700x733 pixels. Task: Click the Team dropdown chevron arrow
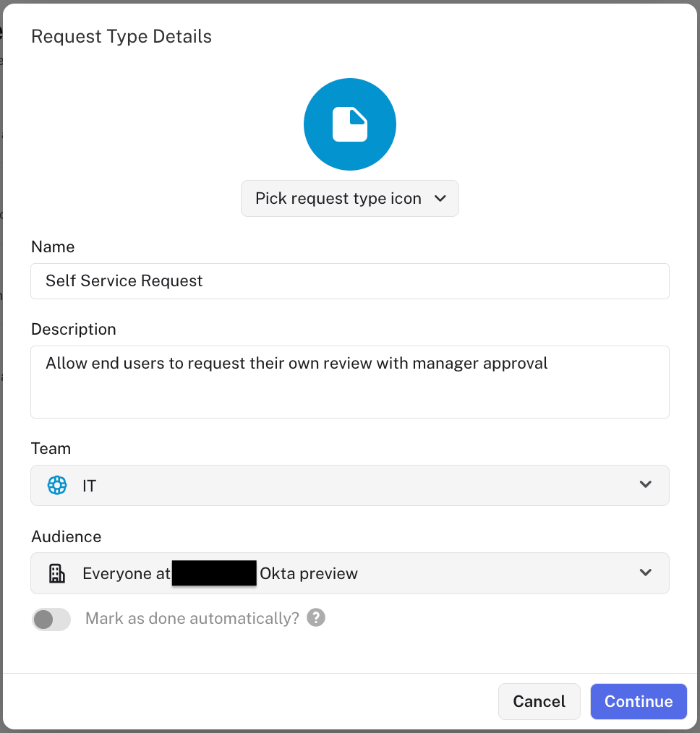[645, 485]
